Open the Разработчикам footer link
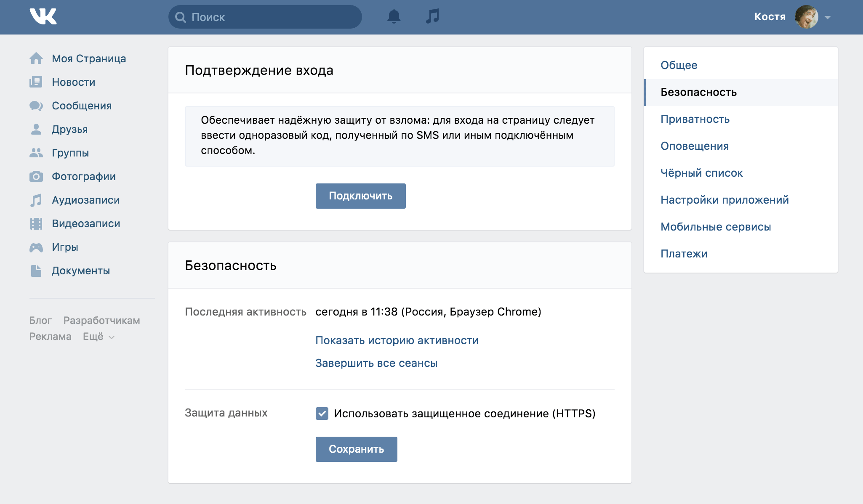The width and height of the screenshot is (863, 504). pos(102,321)
